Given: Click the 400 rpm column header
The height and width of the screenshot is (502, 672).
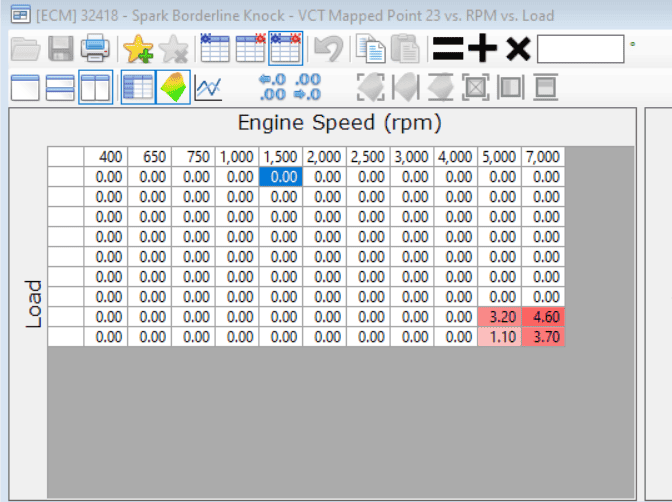Looking at the screenshot, I should coord(106,157).
